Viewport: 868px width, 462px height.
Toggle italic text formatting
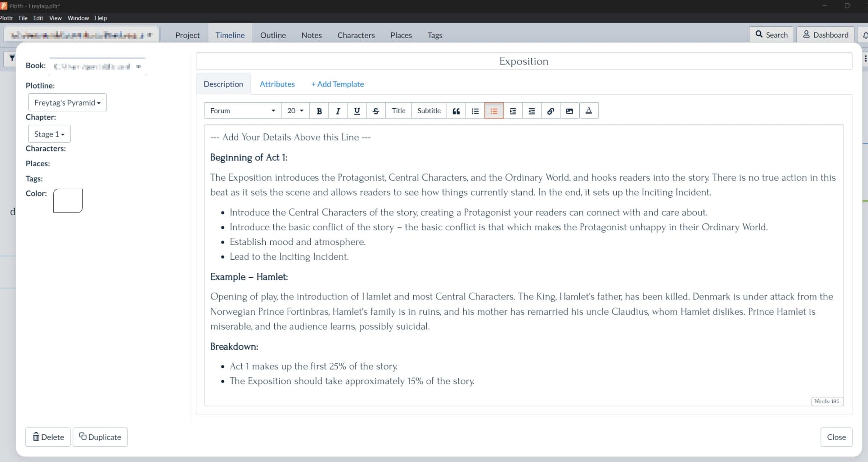338,111
